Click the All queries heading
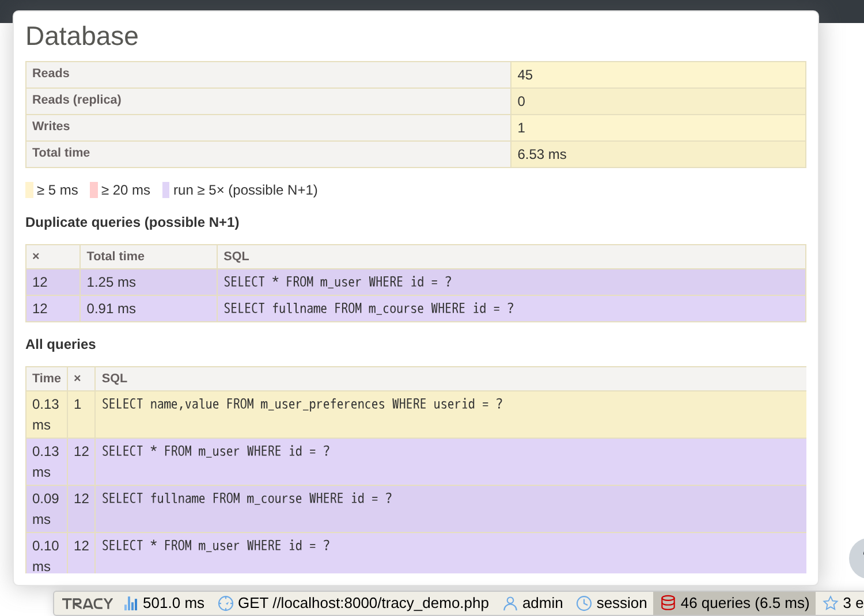This screenshot has height=616, width=864. (x=60, y=344)
